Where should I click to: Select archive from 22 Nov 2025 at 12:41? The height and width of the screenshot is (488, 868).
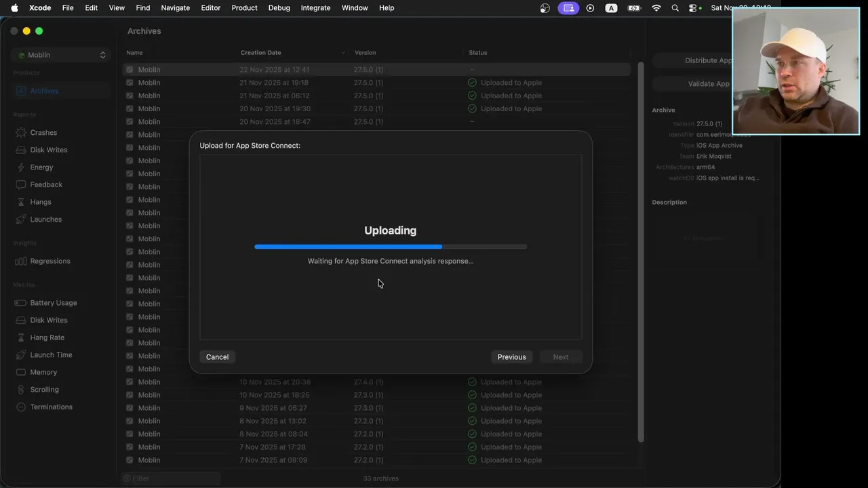coord(376,70)
